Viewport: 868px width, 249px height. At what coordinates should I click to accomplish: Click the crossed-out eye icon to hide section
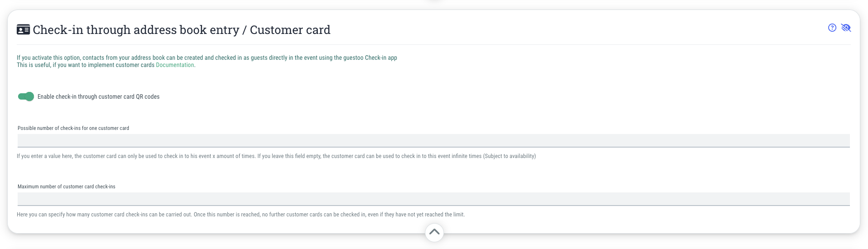point(846,28)
